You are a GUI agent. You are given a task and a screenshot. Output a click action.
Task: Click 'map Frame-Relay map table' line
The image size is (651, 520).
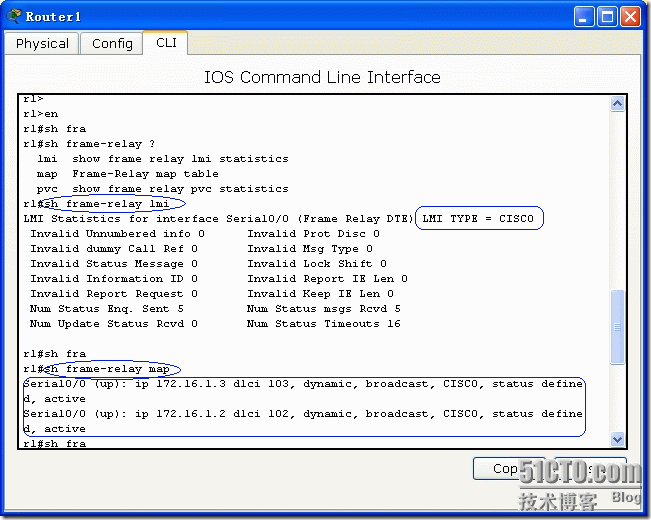coord(127,174)
